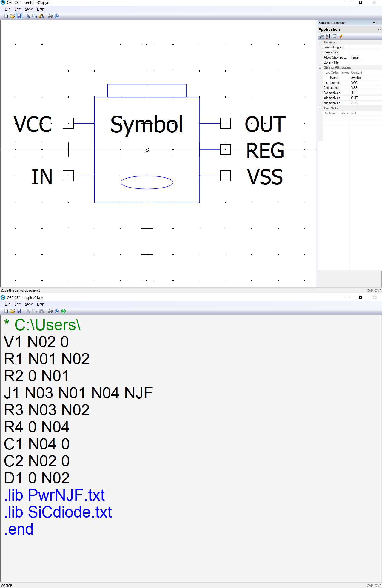
Task: Sort properties alphabetically with A-Z icon
Action: [x=328, y=36]
